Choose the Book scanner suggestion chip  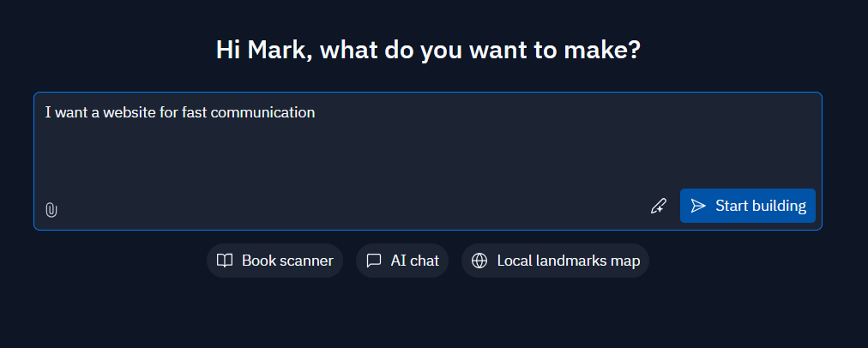(274, 261)
